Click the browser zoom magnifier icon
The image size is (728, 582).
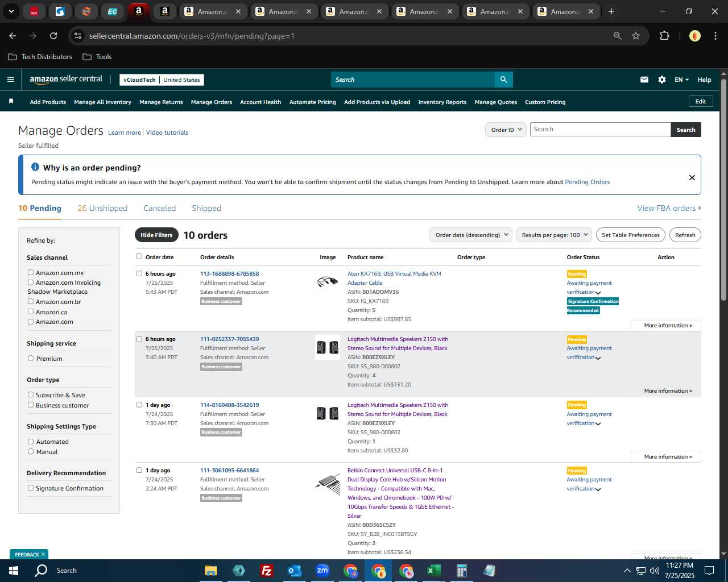(x=618, y=36)
